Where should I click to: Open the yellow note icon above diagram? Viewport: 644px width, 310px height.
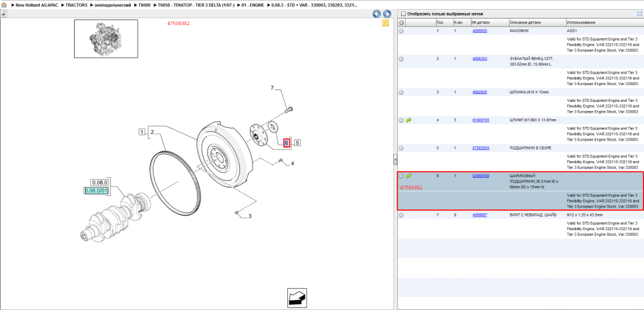[385, 23]
